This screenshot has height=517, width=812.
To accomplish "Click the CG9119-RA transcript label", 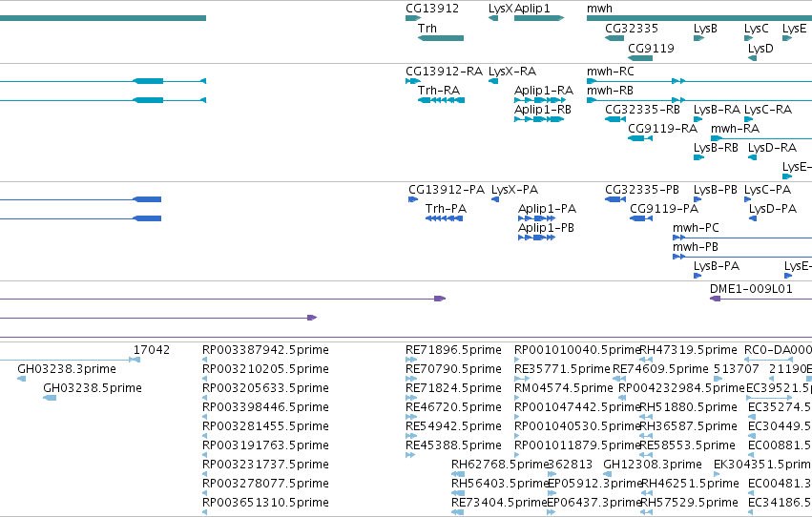I will click(x=662, y=129).
